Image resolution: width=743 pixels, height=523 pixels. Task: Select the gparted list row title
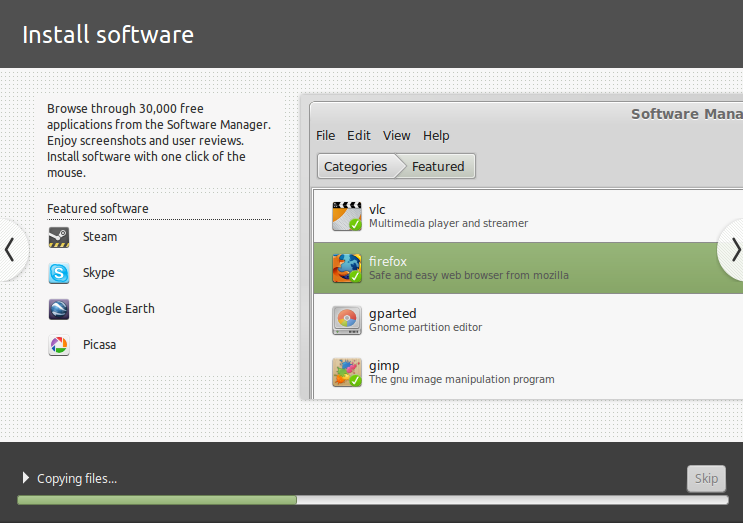click(x=393, y=314)
